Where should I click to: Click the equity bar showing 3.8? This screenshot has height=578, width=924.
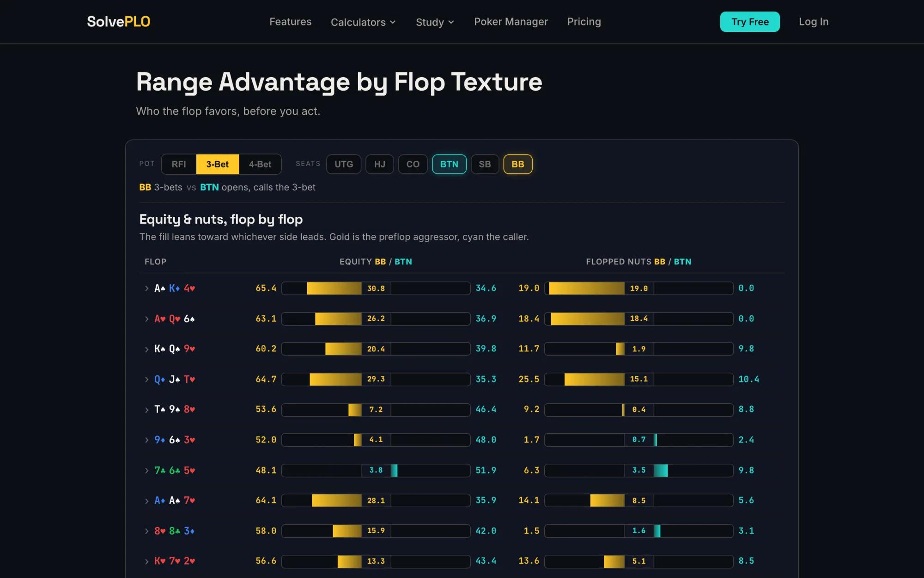(376, 470)
